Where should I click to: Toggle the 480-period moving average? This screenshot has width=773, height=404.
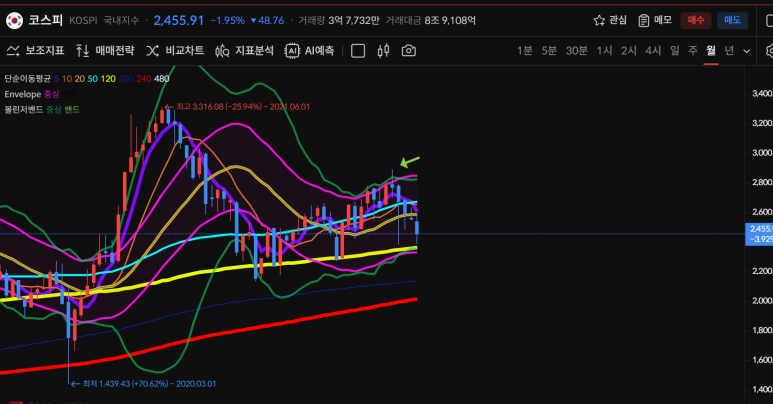point(161,78)
